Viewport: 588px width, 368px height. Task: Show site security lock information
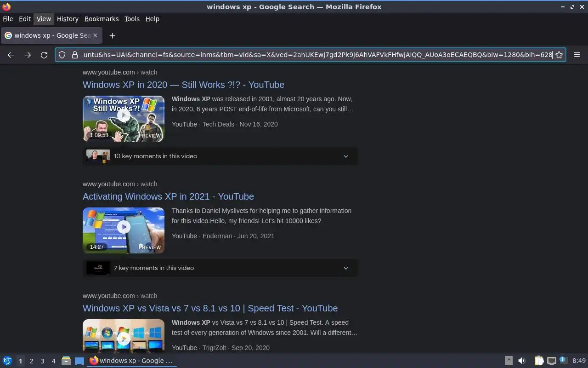click(75, 55)
